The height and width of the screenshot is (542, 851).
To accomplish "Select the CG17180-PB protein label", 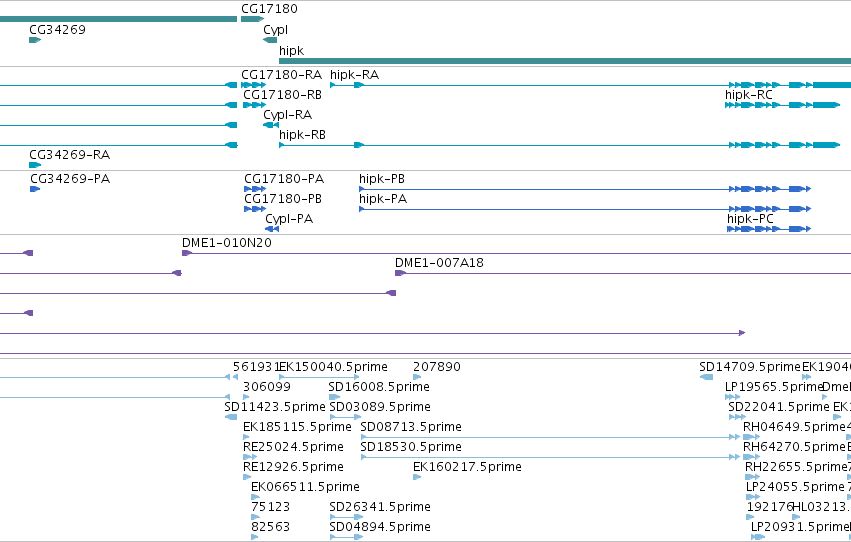I will (283, 199).
